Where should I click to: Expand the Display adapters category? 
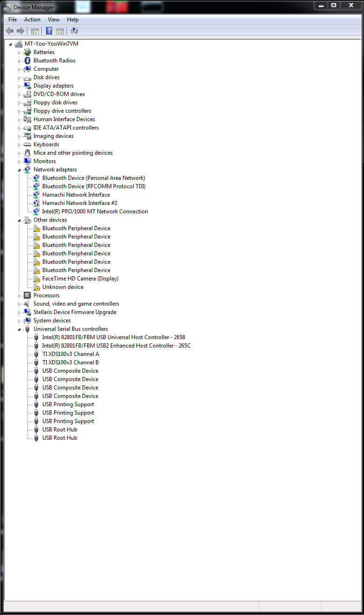click(20, 86)
